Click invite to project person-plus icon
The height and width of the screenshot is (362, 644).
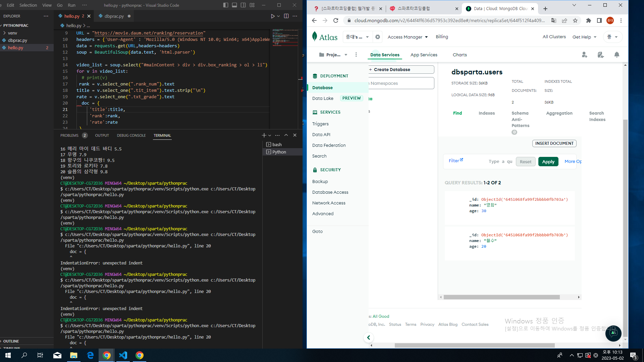[585, 55]
